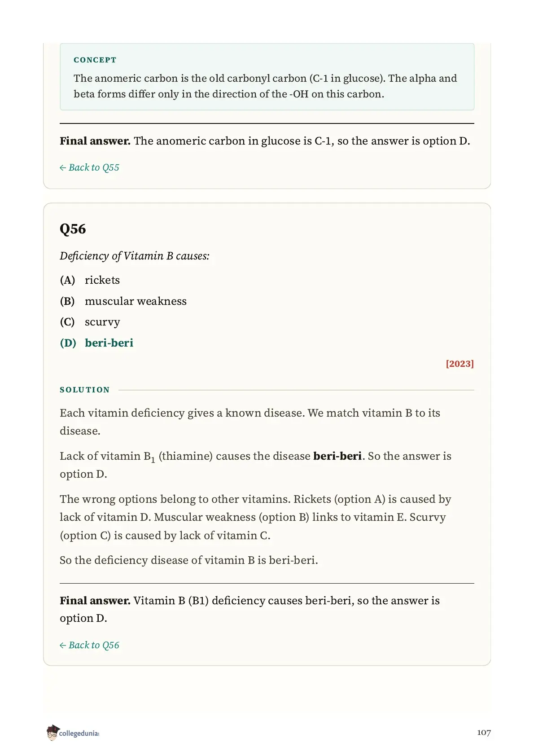Click the bold beri-beri term in solution
The width and height of the screenshot is (534, 756).
[x=337, y=456]
